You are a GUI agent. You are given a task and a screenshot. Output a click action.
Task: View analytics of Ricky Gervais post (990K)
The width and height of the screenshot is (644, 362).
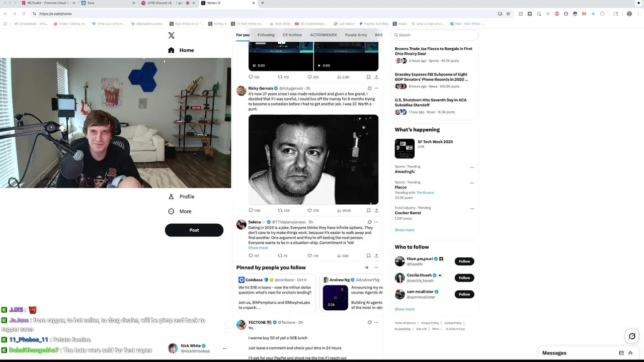(344, 211)
